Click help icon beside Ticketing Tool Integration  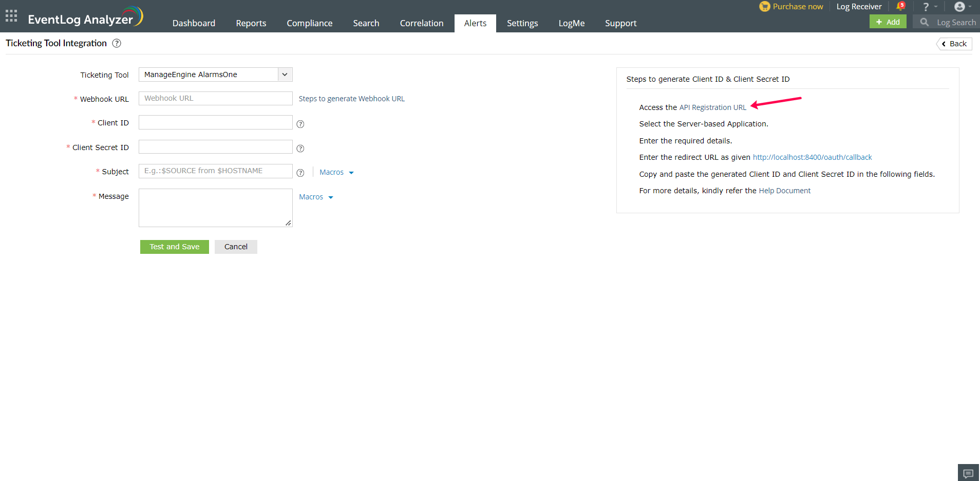pos(117,43)
